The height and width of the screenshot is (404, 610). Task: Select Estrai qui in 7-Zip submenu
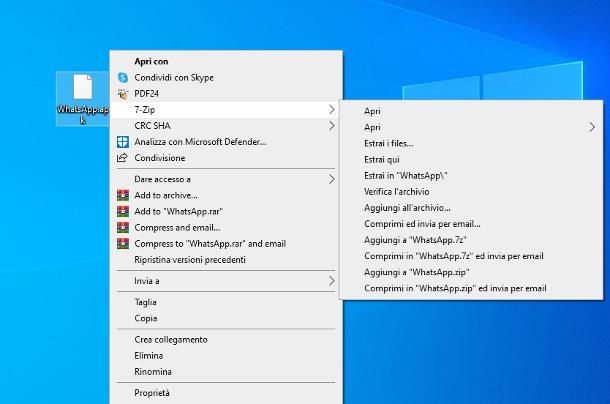click(471, 160)
